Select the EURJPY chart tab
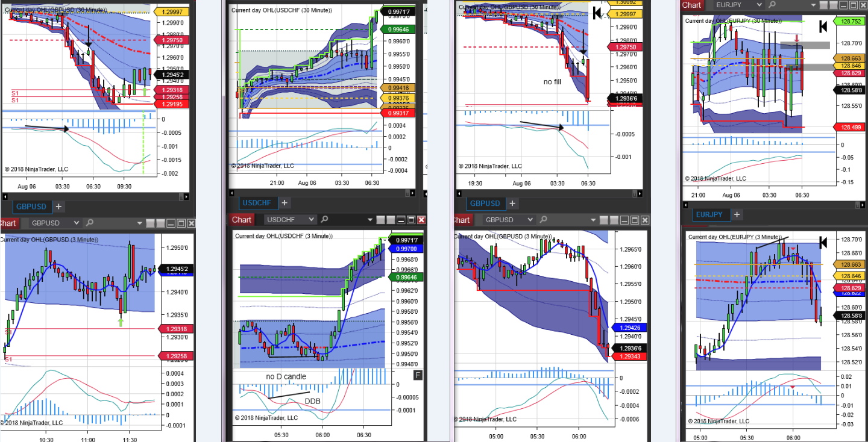The width and height of the screenshot is (868, 442). [x=711, y=214]
